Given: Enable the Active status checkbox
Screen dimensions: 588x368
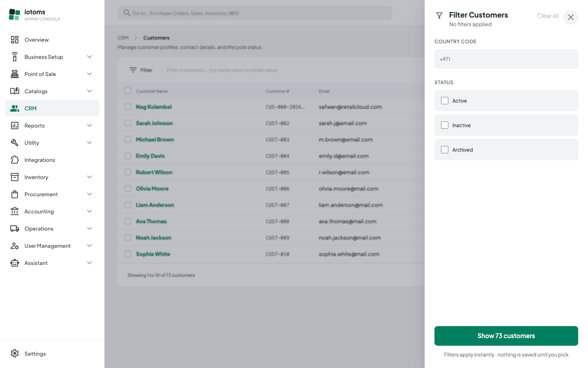Looking at the screenshot, I should [x=445, y=101].
